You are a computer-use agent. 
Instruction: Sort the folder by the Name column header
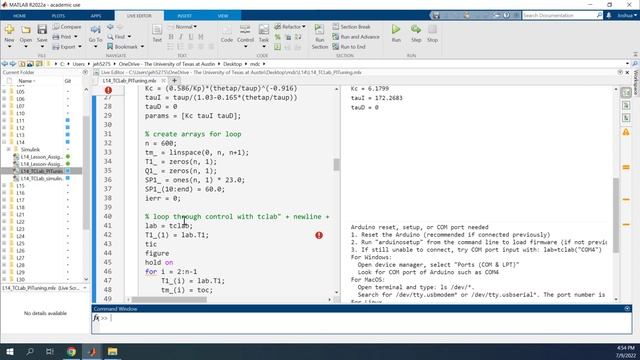27,81
